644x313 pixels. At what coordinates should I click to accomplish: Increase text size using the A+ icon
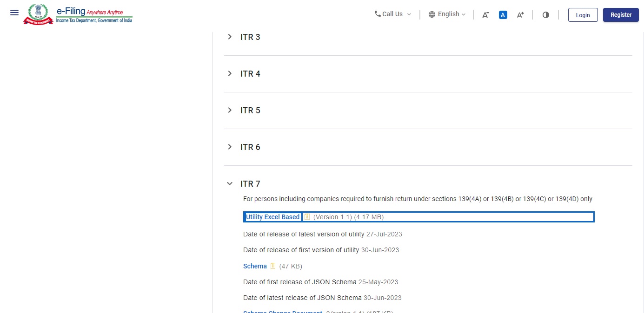tap(520, 14)
